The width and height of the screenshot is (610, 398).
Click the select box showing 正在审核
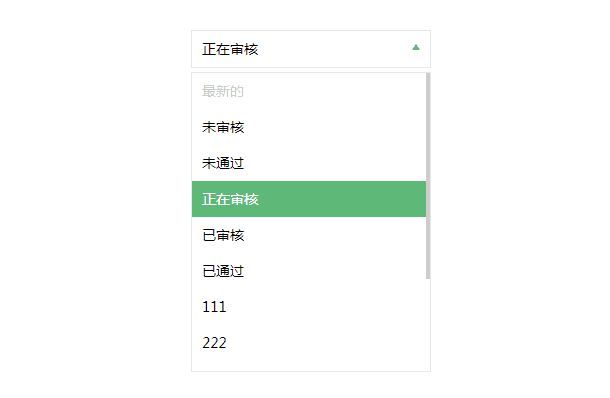coord(311,49)
